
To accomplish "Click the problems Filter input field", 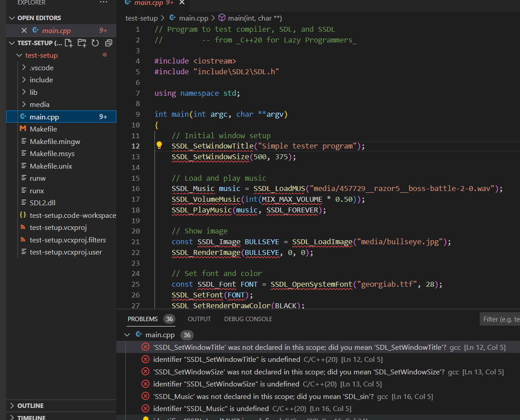I will pyautogui.click(x=499, y=319).
